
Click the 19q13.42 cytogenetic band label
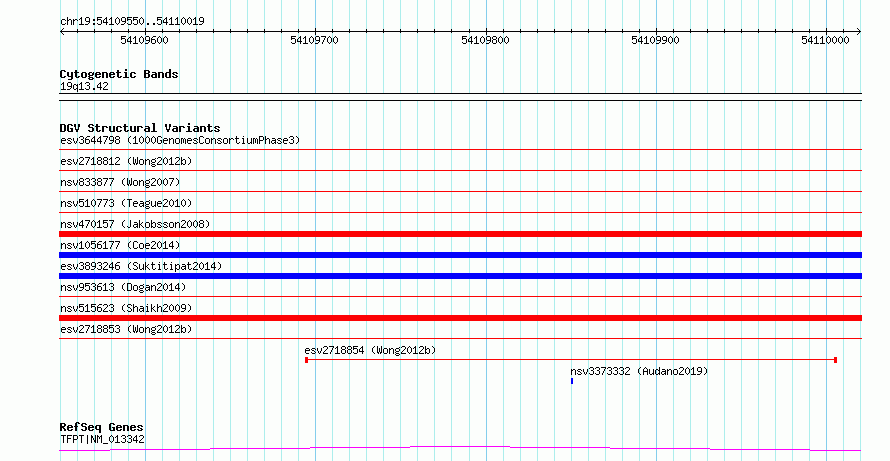pos(84,87)
